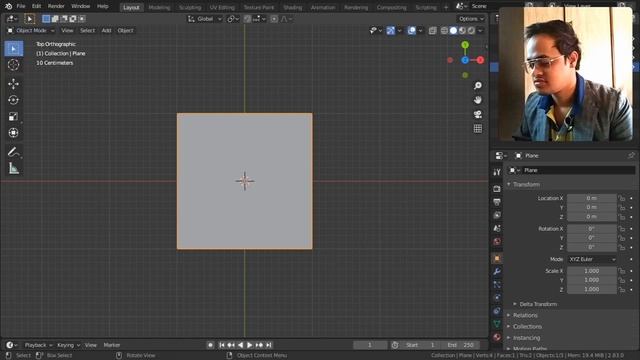Open the Options dropdown
This screenshot has width=640, height=360.
pos(471,19)
